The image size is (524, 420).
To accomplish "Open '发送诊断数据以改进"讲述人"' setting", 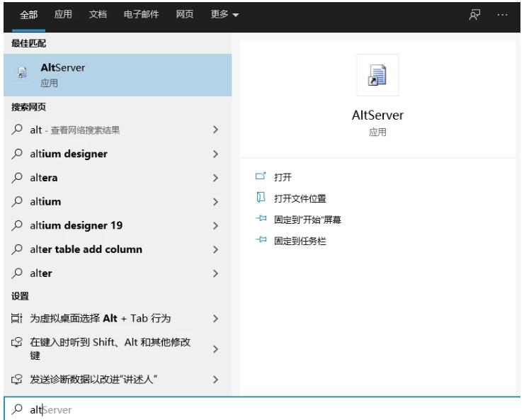I will pos(93,380).
